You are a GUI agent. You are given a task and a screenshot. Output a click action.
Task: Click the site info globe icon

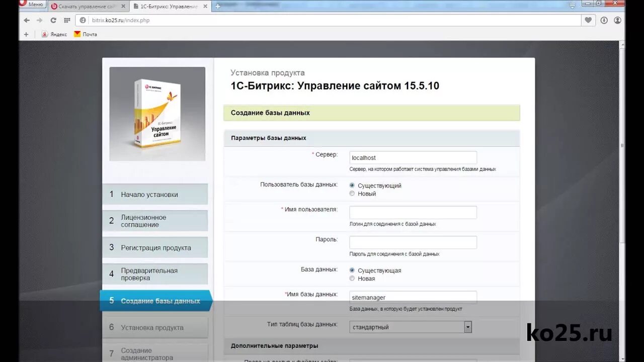click(83, 21)
